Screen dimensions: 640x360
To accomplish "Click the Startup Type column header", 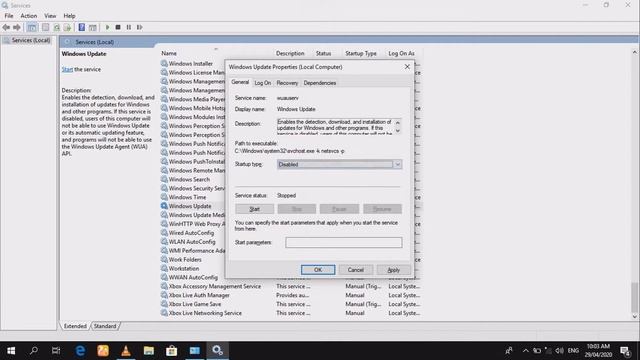I will click(x=361, y=53).
